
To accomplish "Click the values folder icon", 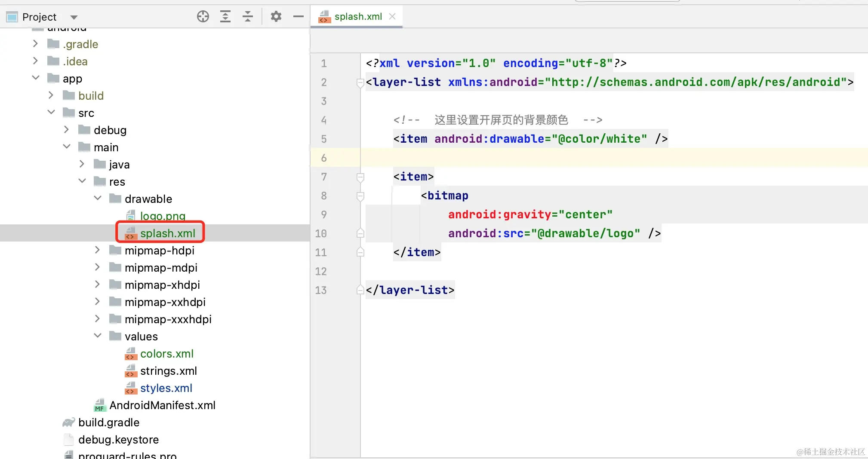I will tap(115, 336).
